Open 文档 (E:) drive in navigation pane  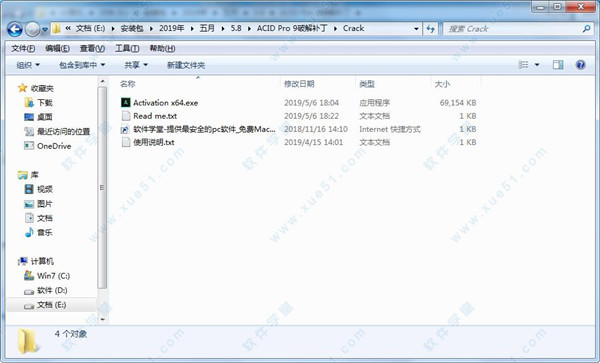point(52,305)
